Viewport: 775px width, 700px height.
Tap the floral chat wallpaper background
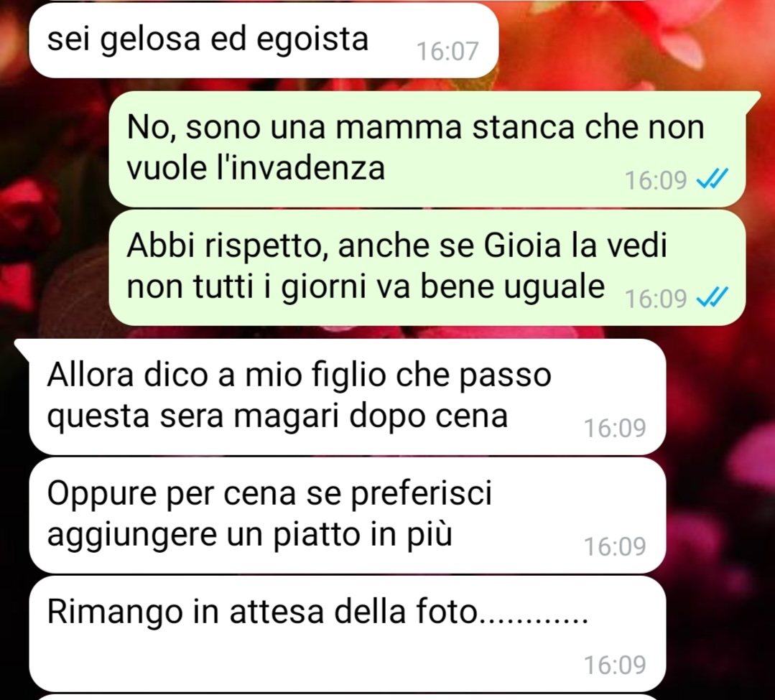click(717, 444)
